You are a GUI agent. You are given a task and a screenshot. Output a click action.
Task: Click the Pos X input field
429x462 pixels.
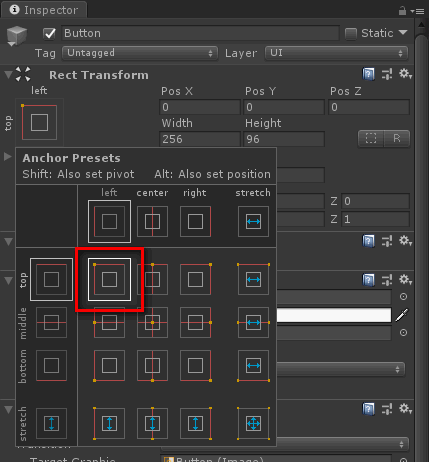point(200,107)
